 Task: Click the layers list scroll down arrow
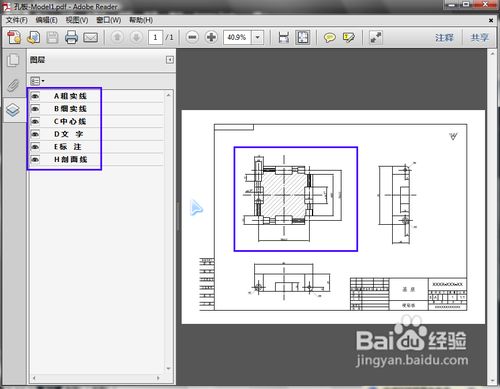[x=168, y=368]
